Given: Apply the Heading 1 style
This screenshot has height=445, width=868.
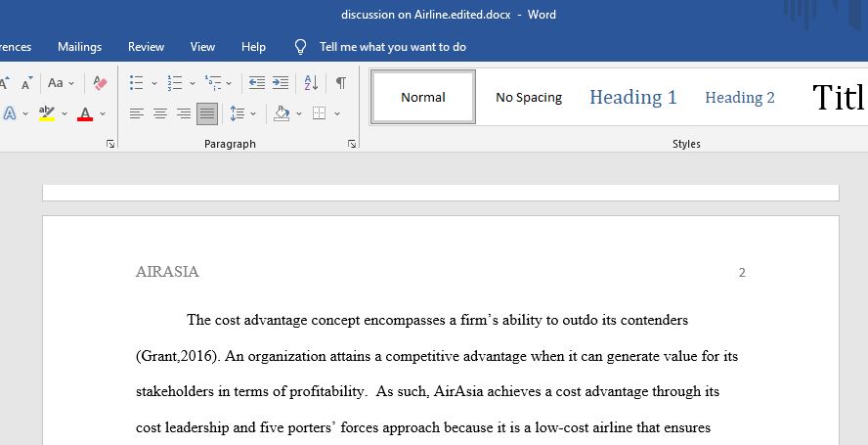Looking at the screenshot, I should [x=633, y=98].
